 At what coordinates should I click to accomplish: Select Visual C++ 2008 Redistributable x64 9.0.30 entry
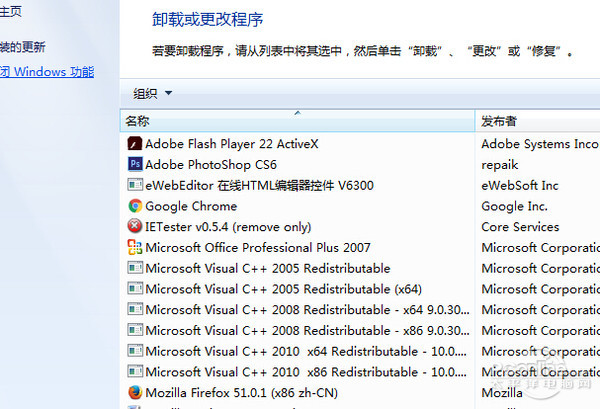tap(307, 309)
